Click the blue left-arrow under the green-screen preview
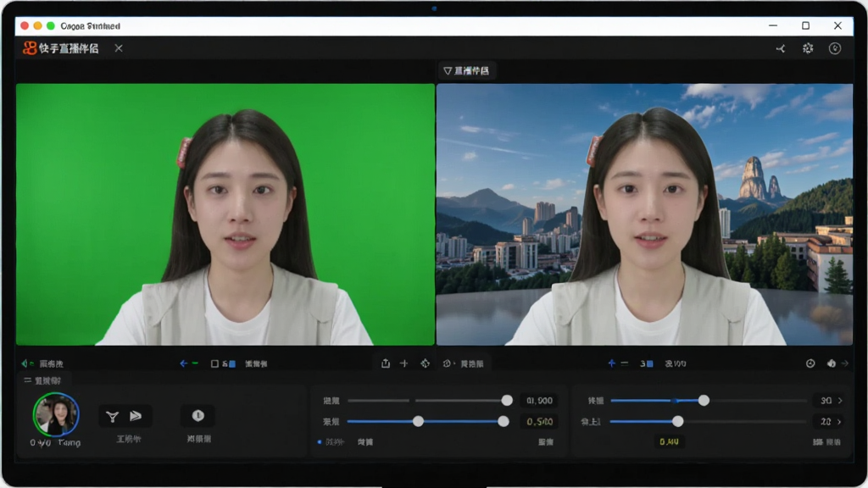The height and width of the screenshot is (488, 868). click(183, 363)
